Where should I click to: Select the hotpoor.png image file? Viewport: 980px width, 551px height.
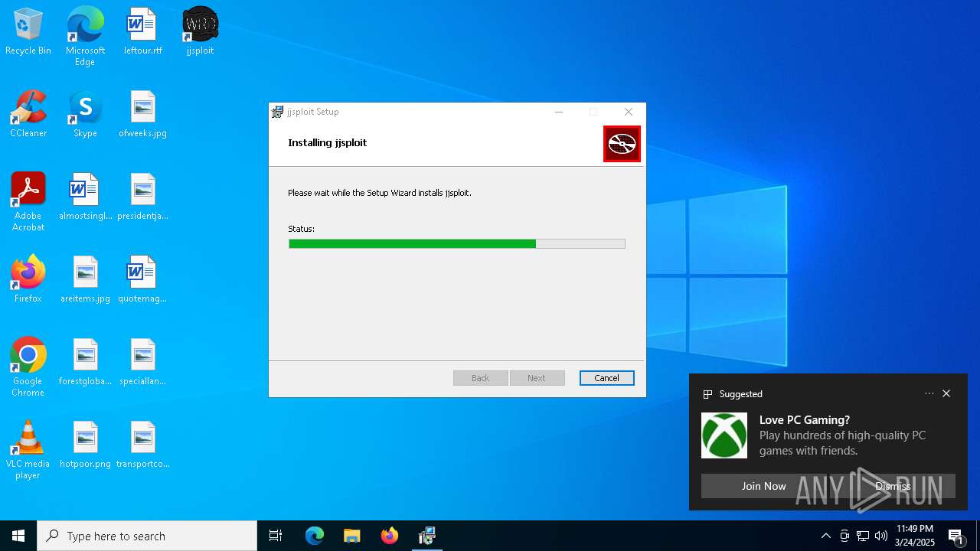click(x=85, y=445)
